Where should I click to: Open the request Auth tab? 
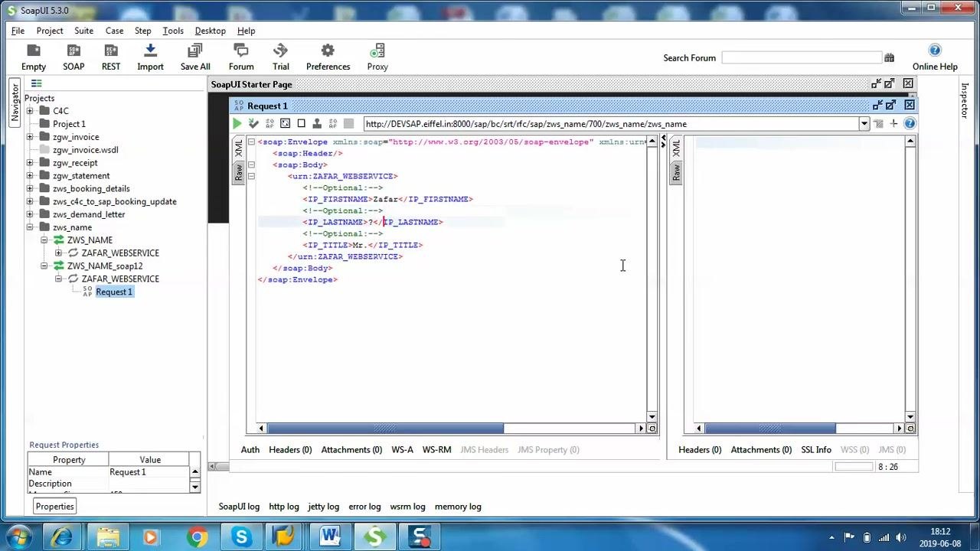[250, 450]
